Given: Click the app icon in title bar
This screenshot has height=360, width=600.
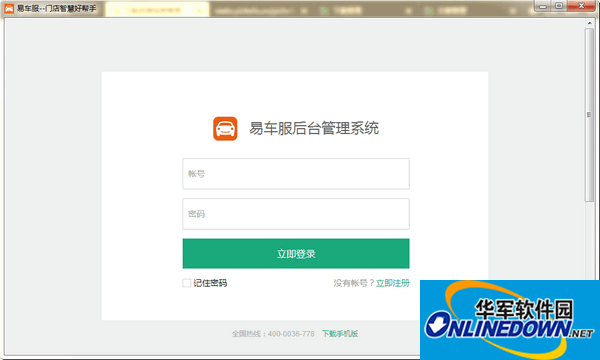Looking at the screenshot, I should coord(9,8).
